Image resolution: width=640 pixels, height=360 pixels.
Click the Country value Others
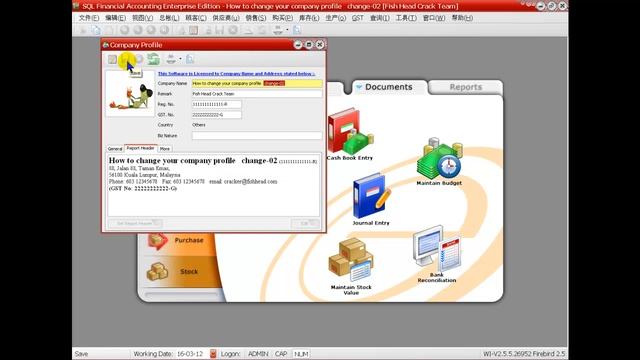[199, 125]
